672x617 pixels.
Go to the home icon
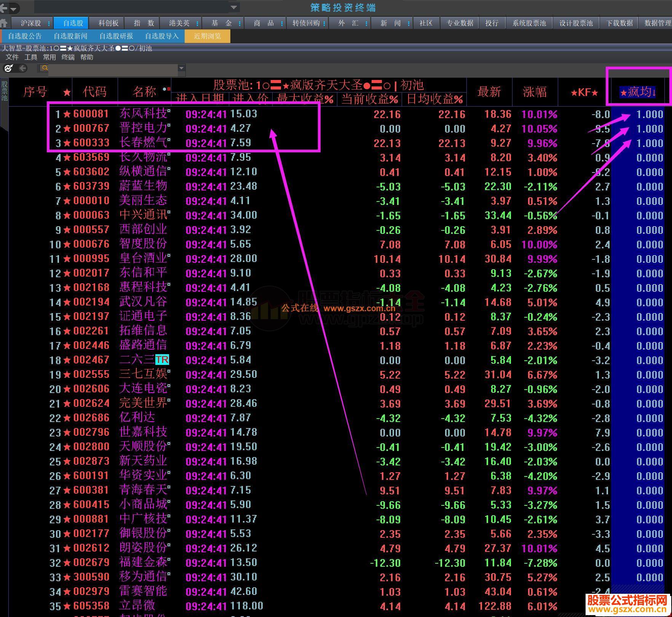tap(4, 23)
